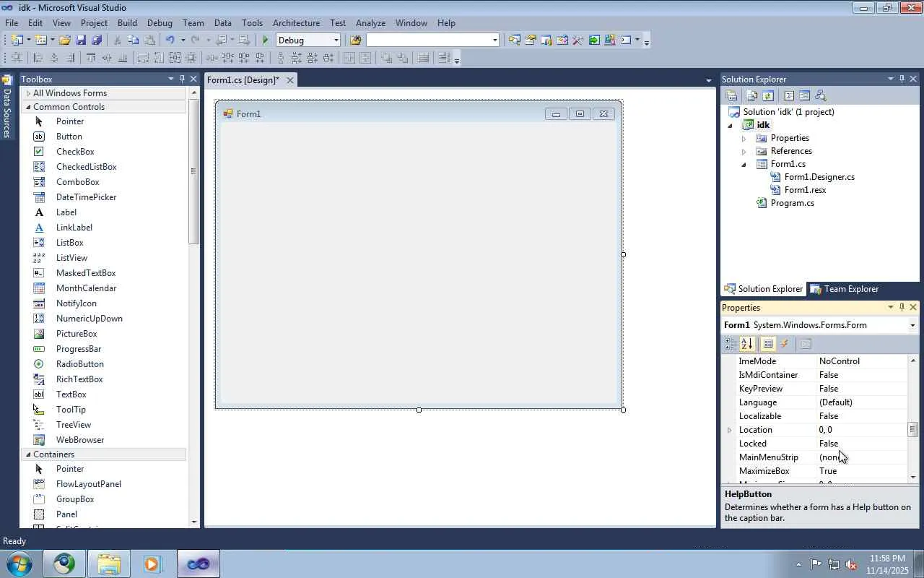Click the find combo box in toolbar
Image resolution: width=924 pixels, height=578 pixels.
click(x=432, y=40)
